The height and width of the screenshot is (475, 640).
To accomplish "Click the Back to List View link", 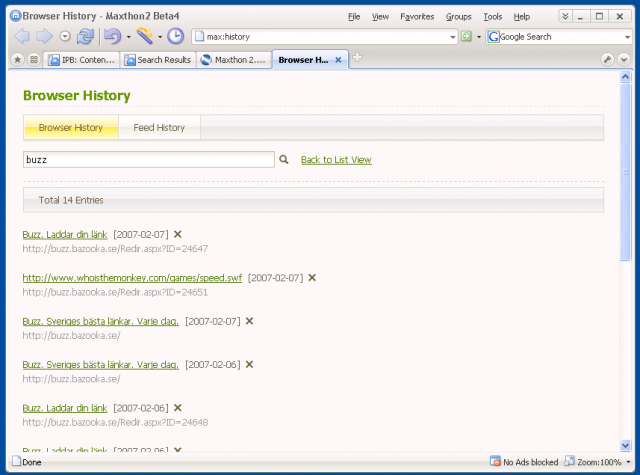I will tap(336, 160).
